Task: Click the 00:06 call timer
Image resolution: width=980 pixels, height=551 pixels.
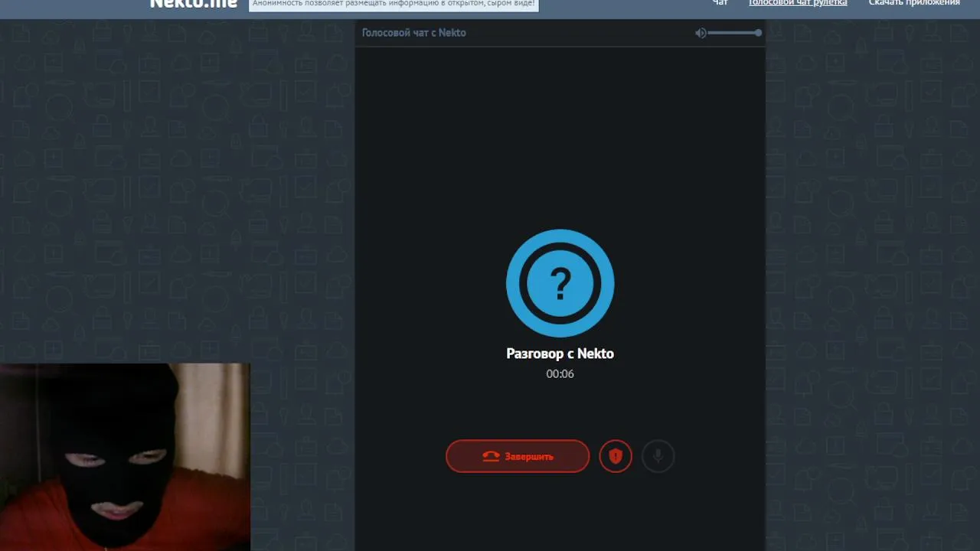Action: (x=560, y=374)
